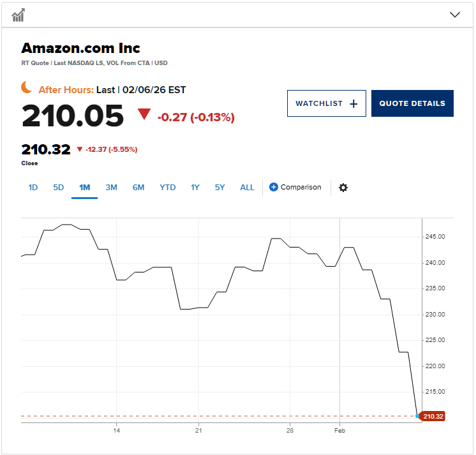The image size is (476, 455).
Task: Click the blue endpoint dot on chart line
Action: coord(418,416)
